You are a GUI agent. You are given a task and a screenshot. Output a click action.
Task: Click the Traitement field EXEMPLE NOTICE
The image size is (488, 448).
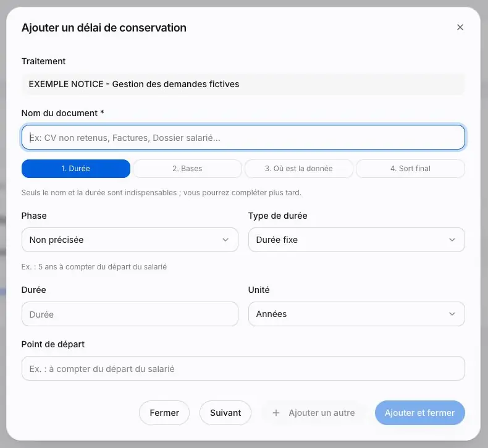click(x=243, y=84)
